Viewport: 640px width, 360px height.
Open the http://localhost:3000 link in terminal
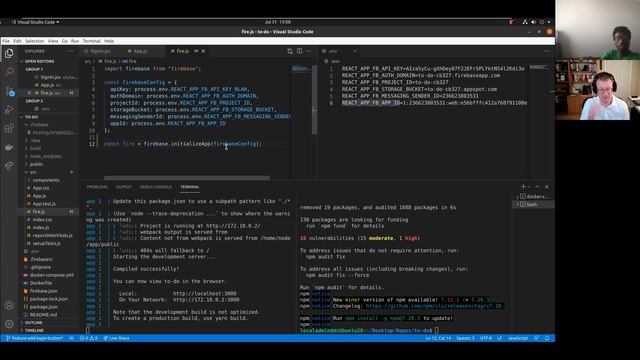(x=204, y=293)
